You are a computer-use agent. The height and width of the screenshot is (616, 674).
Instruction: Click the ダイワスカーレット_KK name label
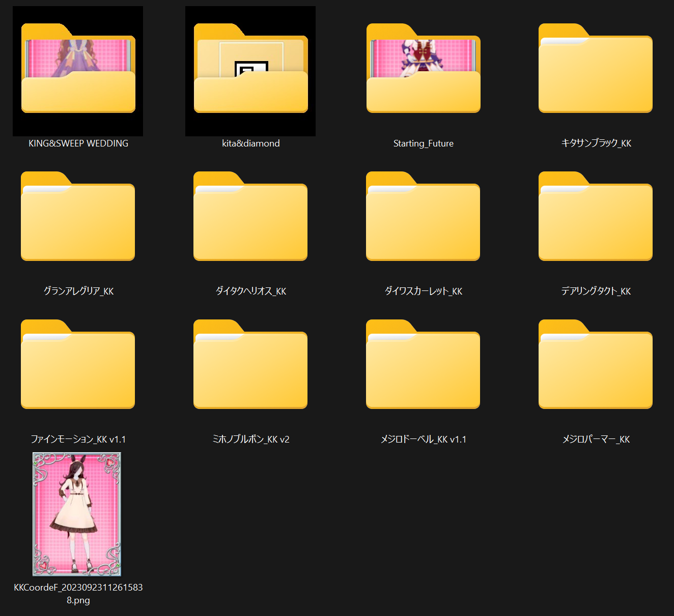[x=423, y=291]
